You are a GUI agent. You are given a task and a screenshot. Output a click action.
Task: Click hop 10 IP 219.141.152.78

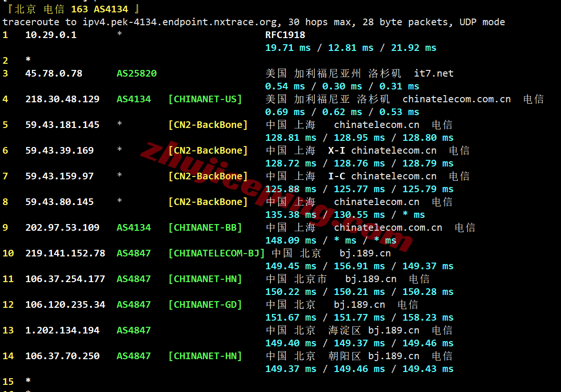tap(65, 254)
